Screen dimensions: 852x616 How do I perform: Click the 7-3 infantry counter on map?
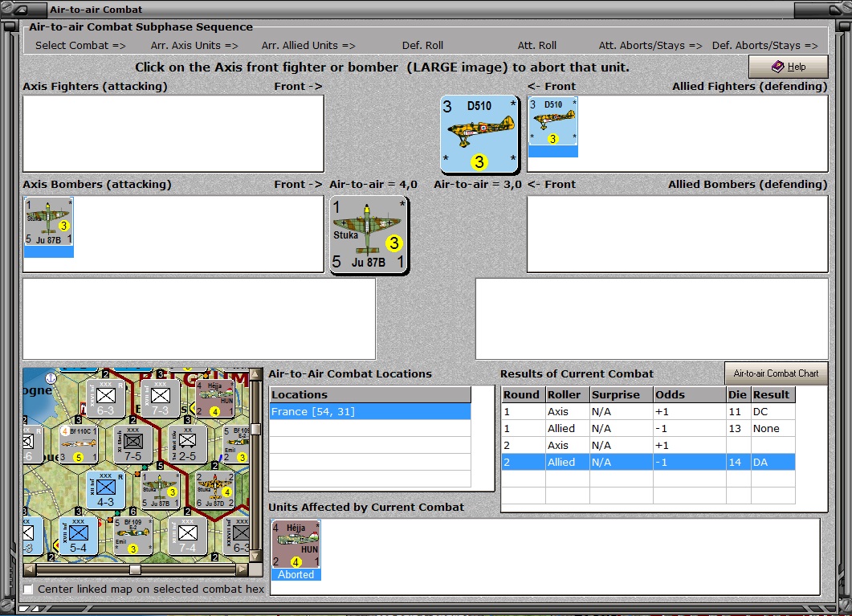point(161,399)
